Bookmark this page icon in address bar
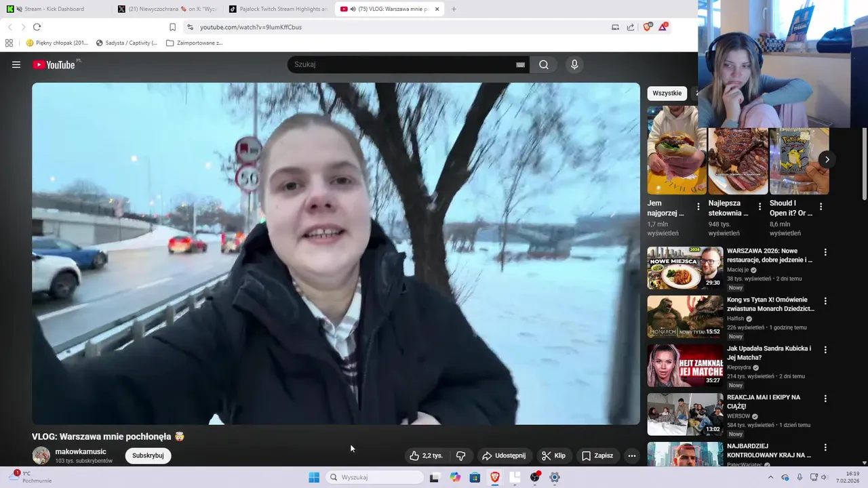Image resolution: width=868 pixels, height=488 pixels. [172, 27]
